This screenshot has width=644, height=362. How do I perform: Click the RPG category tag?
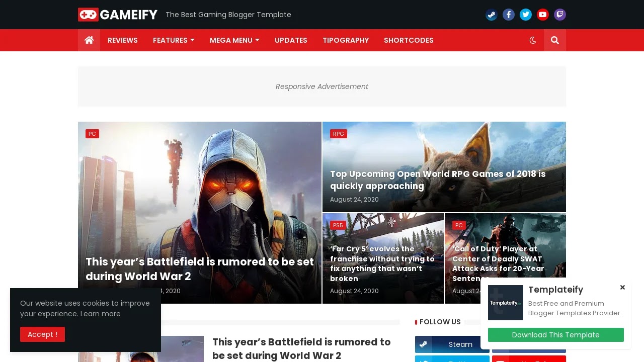(x=339, y=134)
